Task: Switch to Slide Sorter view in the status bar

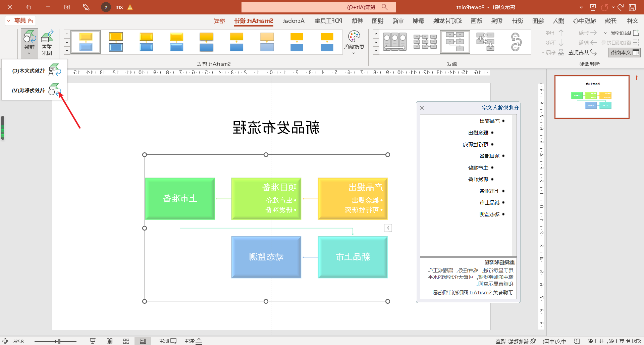Action: (x=126, y=341)
